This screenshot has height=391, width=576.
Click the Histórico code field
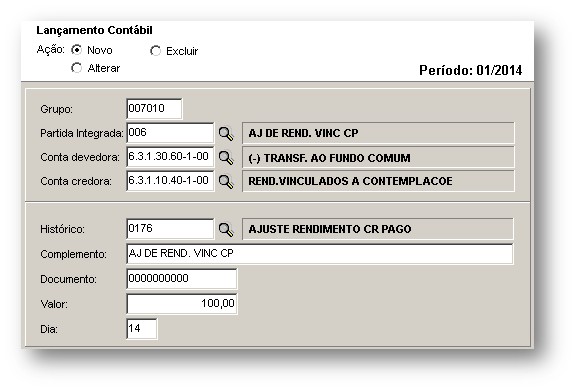pyautogui.click(x=170, y=229)
